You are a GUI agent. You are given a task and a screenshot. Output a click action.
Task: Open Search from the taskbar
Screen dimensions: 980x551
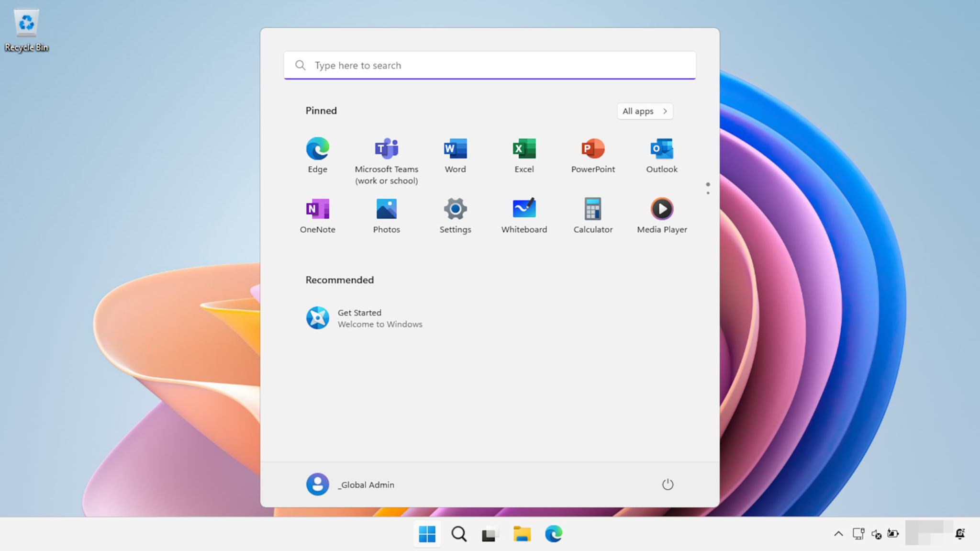tap(458, 533)
